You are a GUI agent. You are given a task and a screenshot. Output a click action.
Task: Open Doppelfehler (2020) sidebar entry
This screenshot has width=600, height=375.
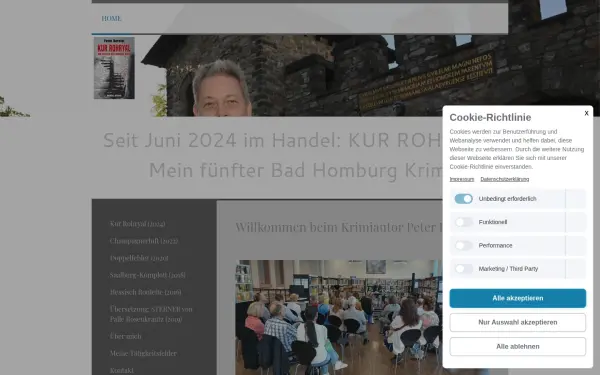coord(139,258)
